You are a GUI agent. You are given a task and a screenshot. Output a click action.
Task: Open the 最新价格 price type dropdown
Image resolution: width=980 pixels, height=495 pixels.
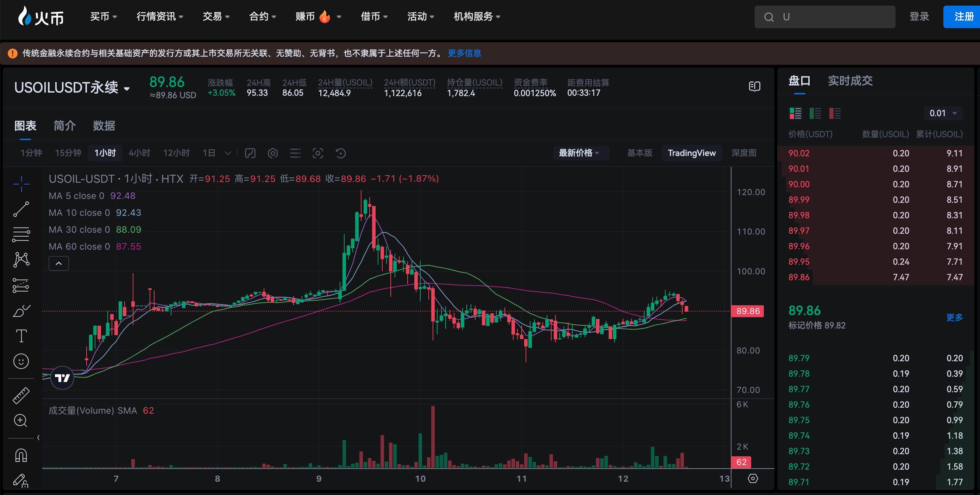pyautogui.click(x=580, y=153)
